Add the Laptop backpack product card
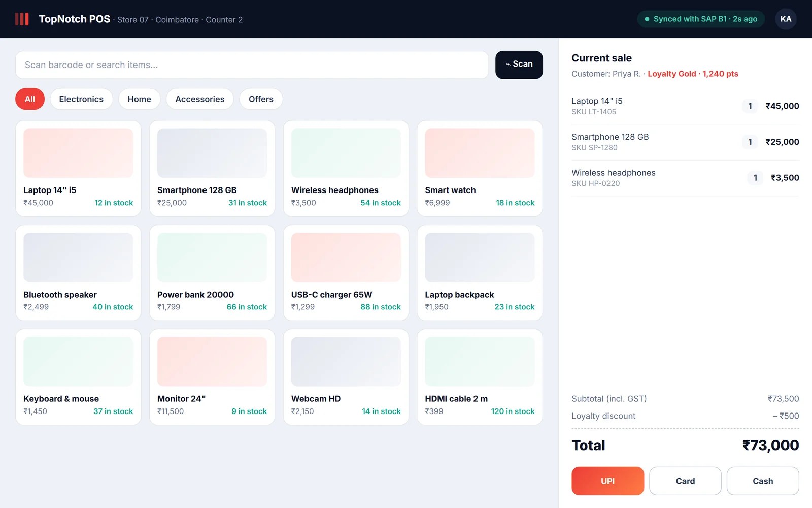The width and height of the screenshot is (812, 508). coord(480,273)
